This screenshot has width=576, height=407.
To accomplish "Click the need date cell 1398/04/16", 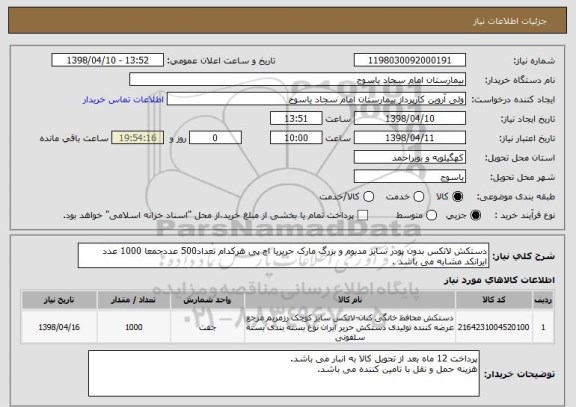I will 59,327.
